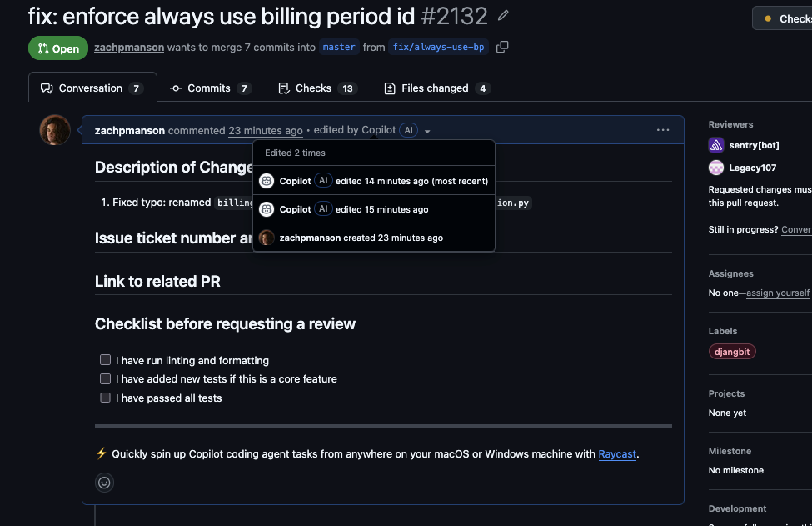
Task: Open zachpmanson's avatar on the comment
Action: point(54,130)
